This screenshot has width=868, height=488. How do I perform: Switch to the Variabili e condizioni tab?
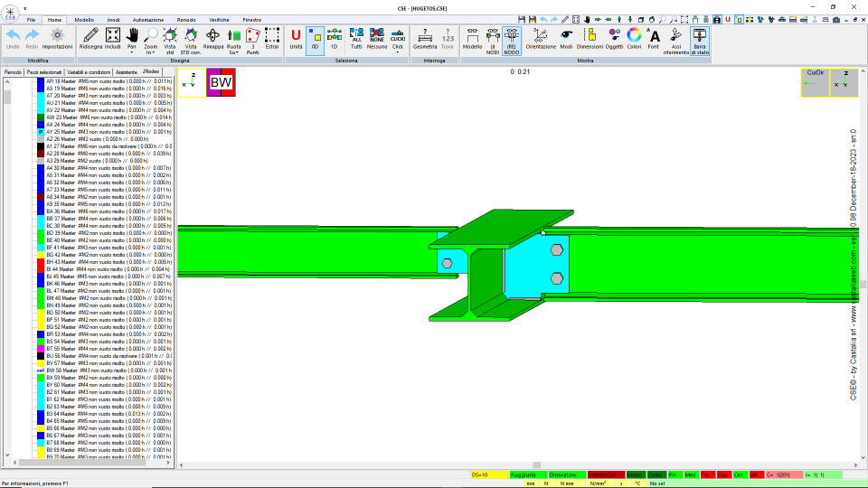(x=90, y=72)
